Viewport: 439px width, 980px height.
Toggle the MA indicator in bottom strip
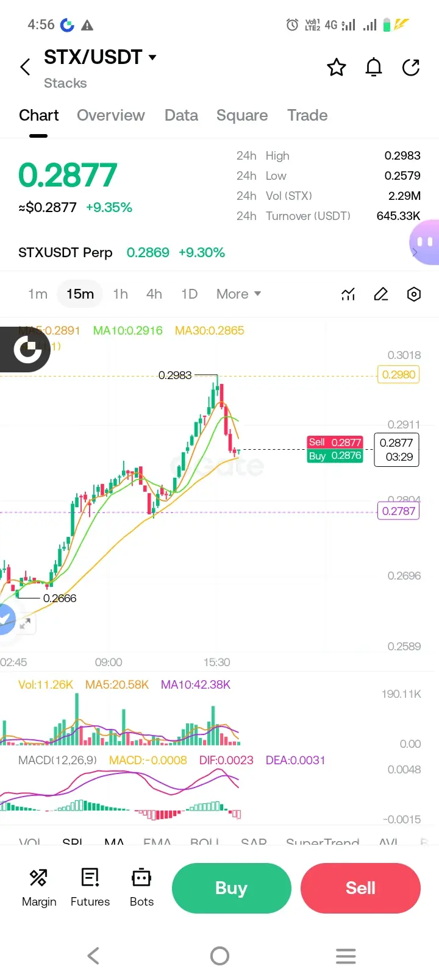pos(114,842)
